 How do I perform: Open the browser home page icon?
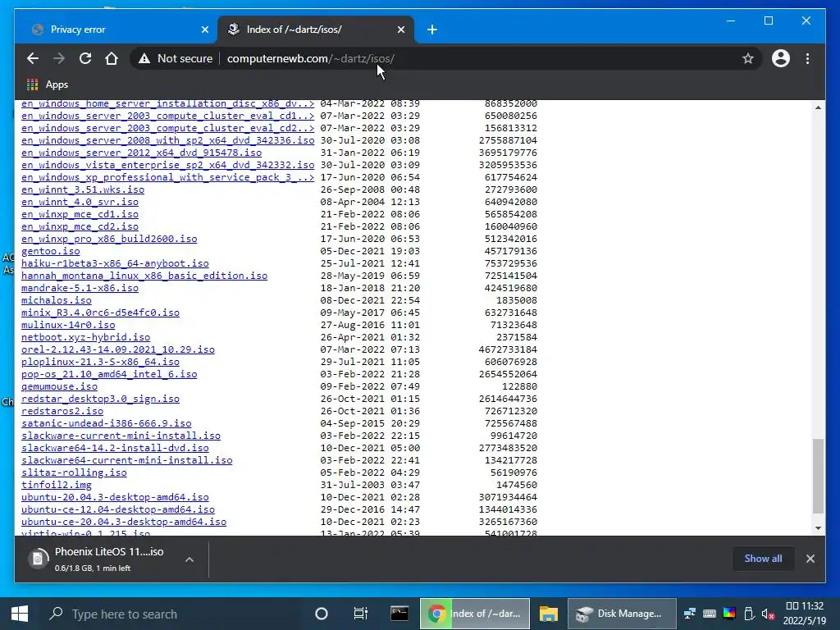pyautogui.click(x=112, y=58)
